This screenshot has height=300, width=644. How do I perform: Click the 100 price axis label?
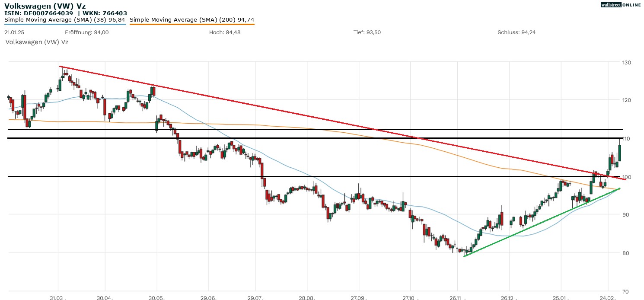click(626, 177)
